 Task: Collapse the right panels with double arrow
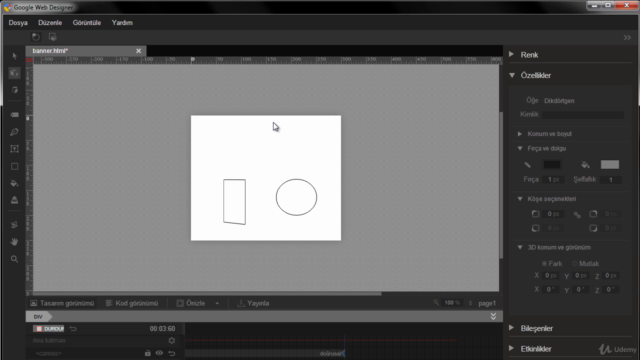627,38
